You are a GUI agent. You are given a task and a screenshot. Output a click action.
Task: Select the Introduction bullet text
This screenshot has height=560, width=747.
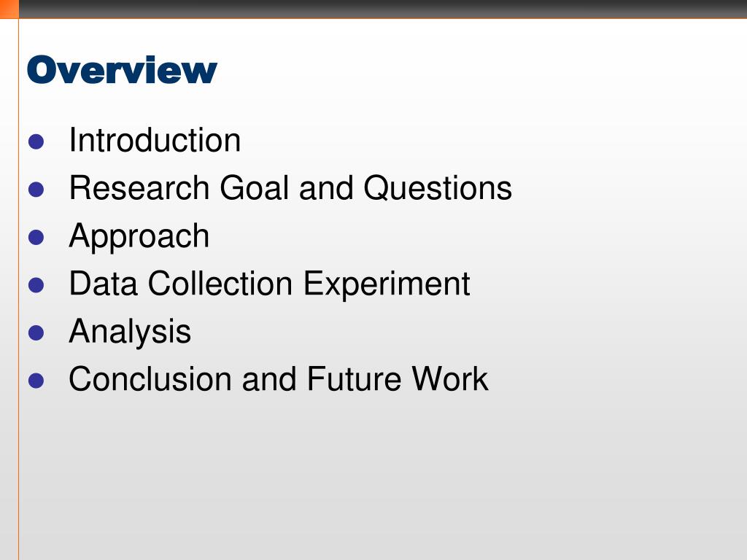tap(155, 141)
